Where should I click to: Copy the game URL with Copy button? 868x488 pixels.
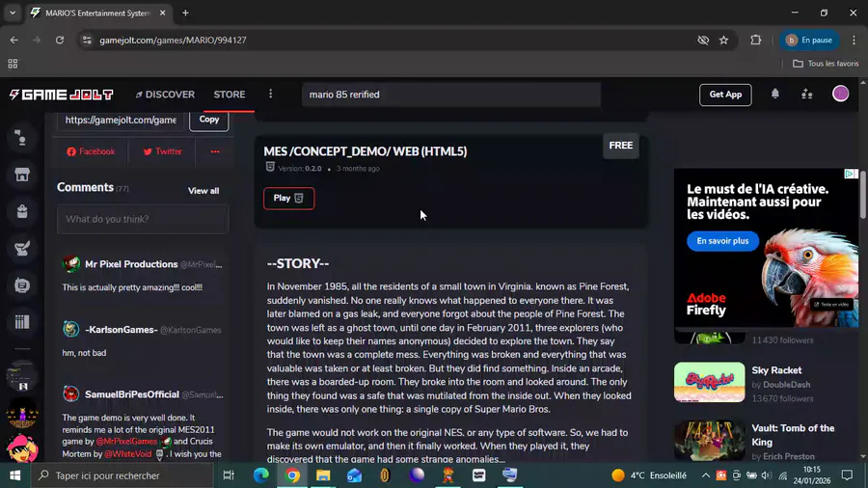(208, 120)
